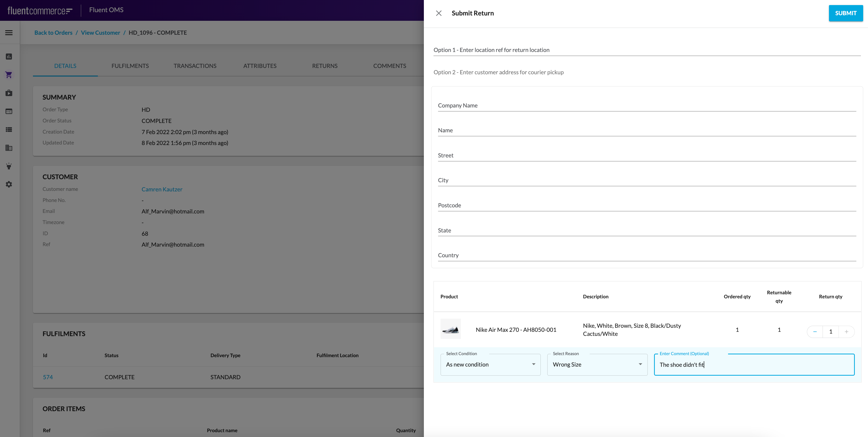The width and height of the screenshot is (868, 437).
Task: Switch to the FULFILMENTS tab
Action: click(x=130, y=66)
